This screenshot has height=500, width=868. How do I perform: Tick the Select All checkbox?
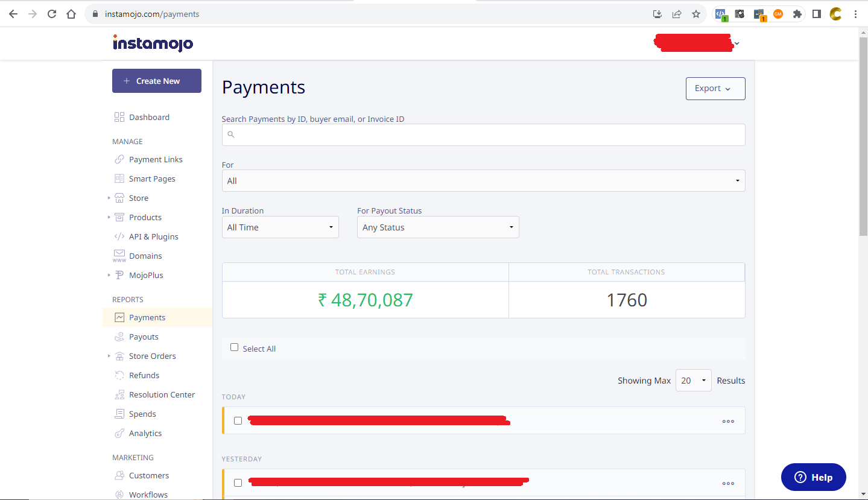[235, 347]
